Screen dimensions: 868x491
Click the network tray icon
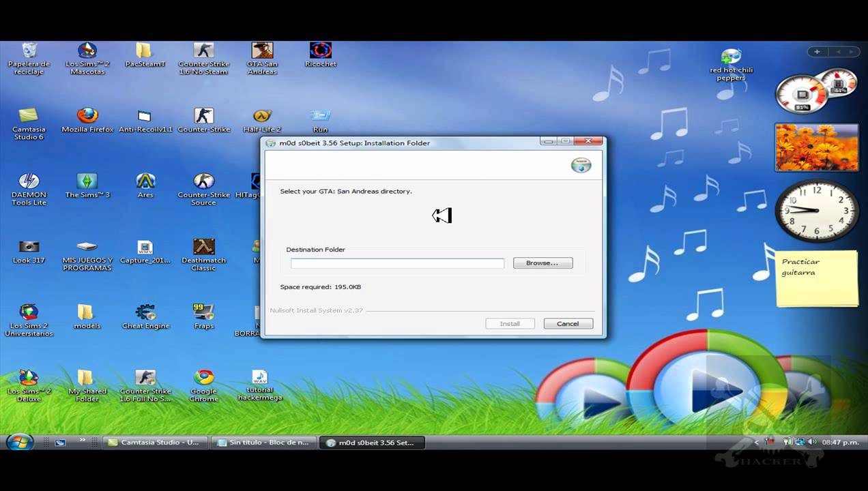[799, 442]
